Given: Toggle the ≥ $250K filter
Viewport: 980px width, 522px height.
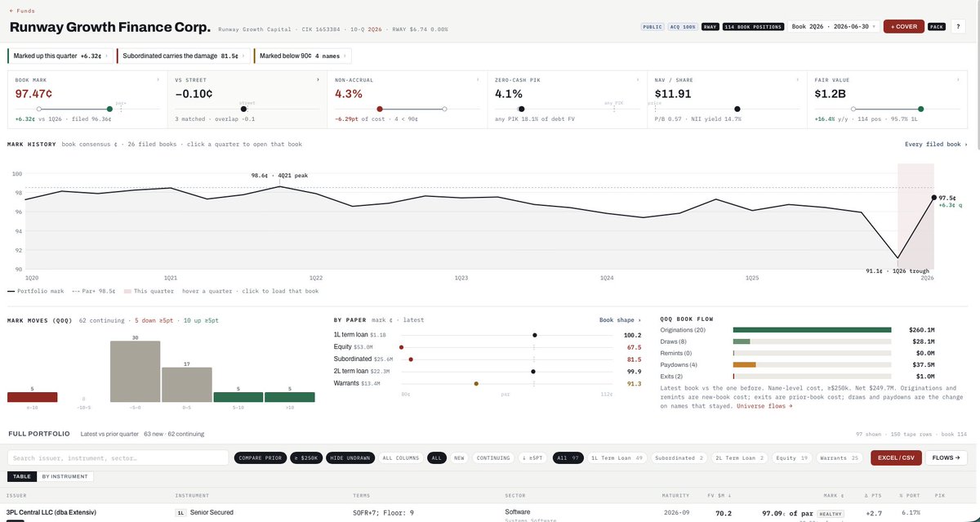Looking at the screenshot, I should 307,458.
